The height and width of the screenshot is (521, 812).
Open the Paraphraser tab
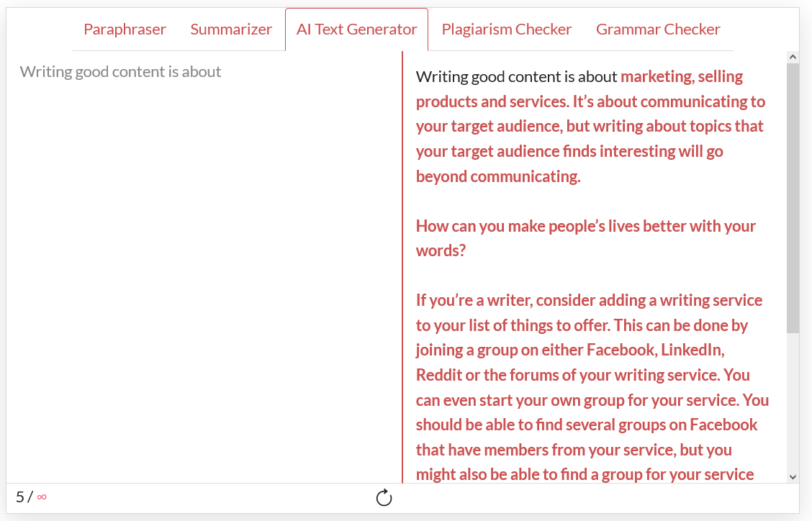coord(125,30)
